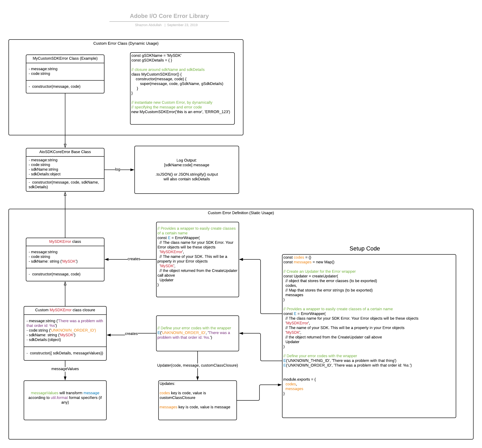Select the module.exports line in Setup Code

[299, 379]
